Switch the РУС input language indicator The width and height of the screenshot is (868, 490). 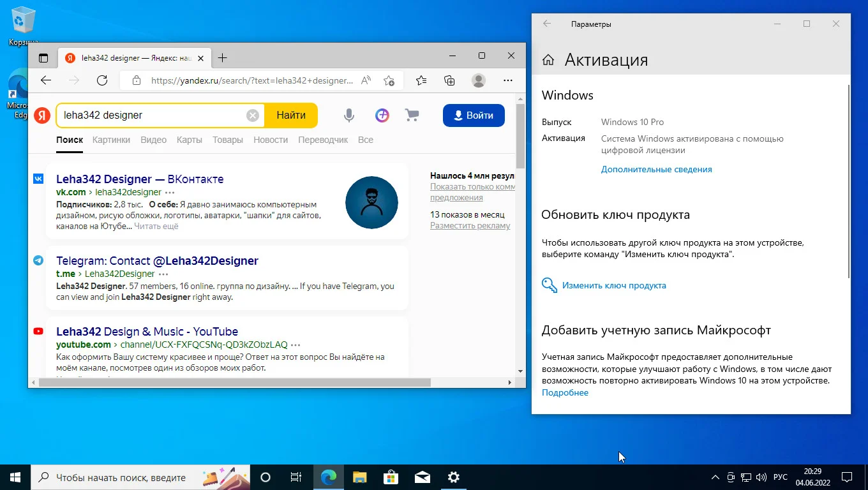click(x=781, y=477)
